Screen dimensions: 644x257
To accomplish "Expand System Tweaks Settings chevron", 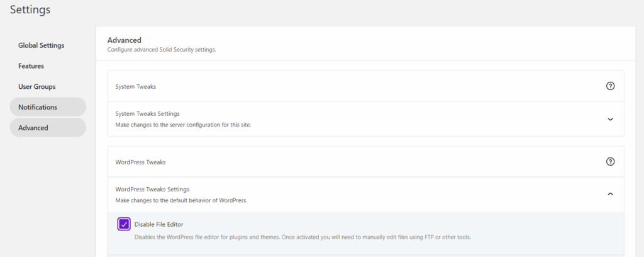I will click(x=610, y=119).
